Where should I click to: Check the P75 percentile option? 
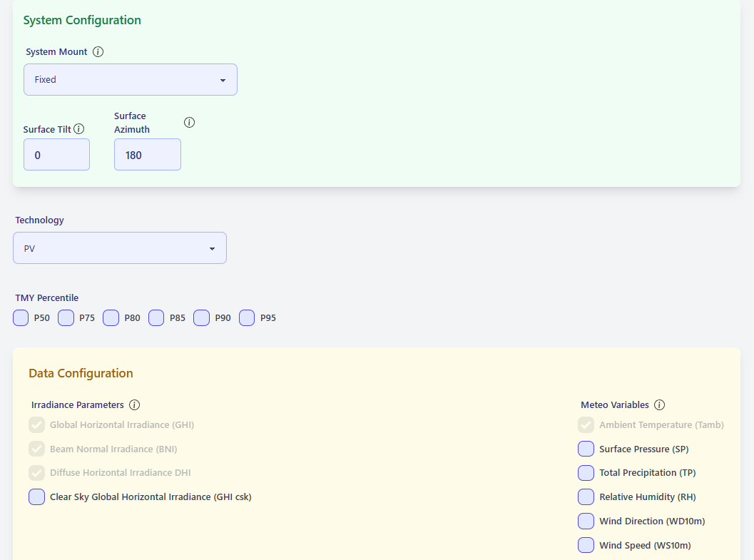click(x=66, y=317)
